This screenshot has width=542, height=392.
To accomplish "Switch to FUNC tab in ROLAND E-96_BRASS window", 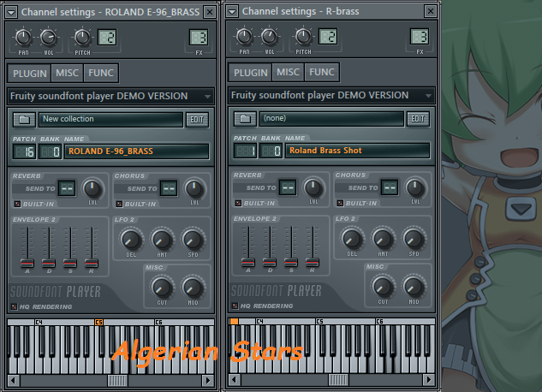I will point(101,74).
